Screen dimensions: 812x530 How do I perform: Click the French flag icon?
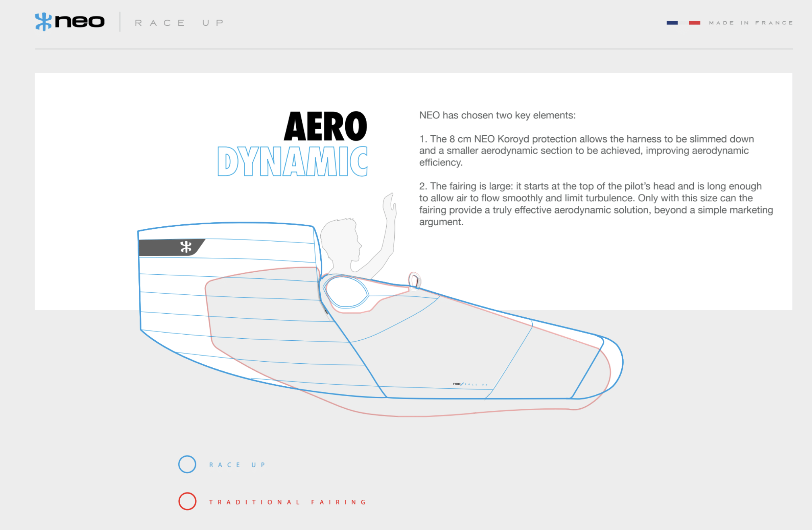click(x=683, y=23)
